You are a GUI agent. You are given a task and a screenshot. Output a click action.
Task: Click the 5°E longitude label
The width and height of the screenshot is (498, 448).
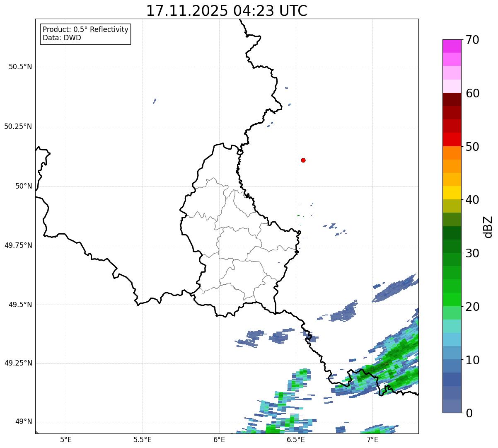click(x=66, y=440)
